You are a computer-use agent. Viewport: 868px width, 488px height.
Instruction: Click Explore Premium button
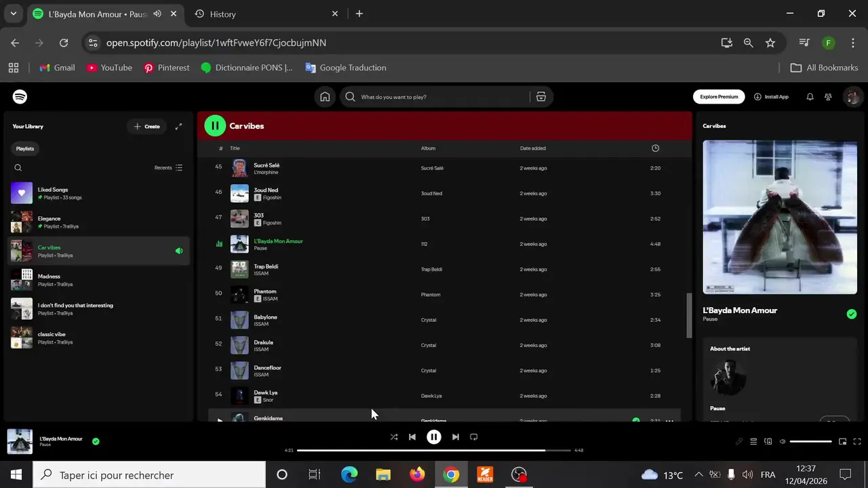(x=719, y=97)
